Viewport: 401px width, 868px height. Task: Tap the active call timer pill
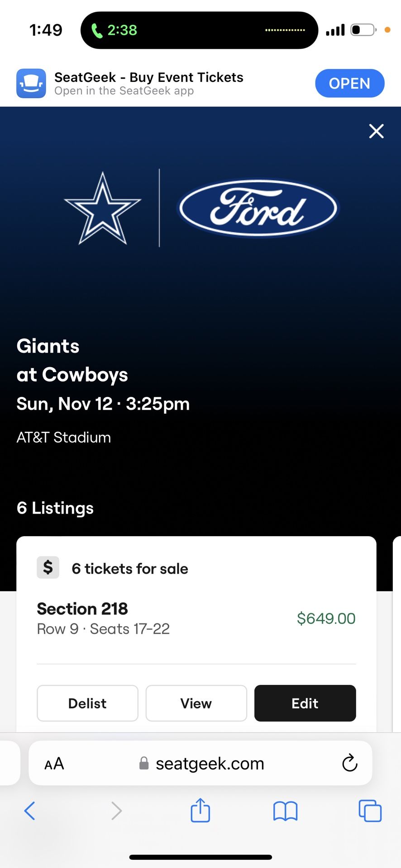click(115, 30)
